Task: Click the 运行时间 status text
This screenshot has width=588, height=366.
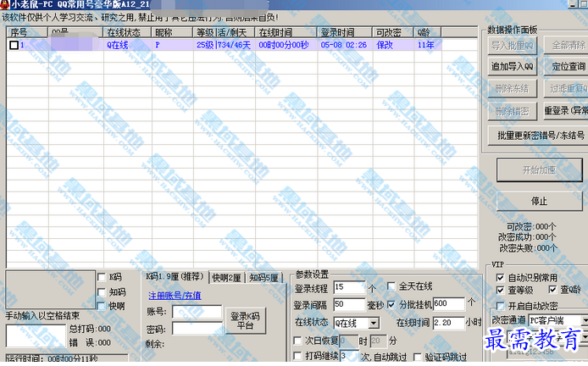Action: [x=52, y=359]
